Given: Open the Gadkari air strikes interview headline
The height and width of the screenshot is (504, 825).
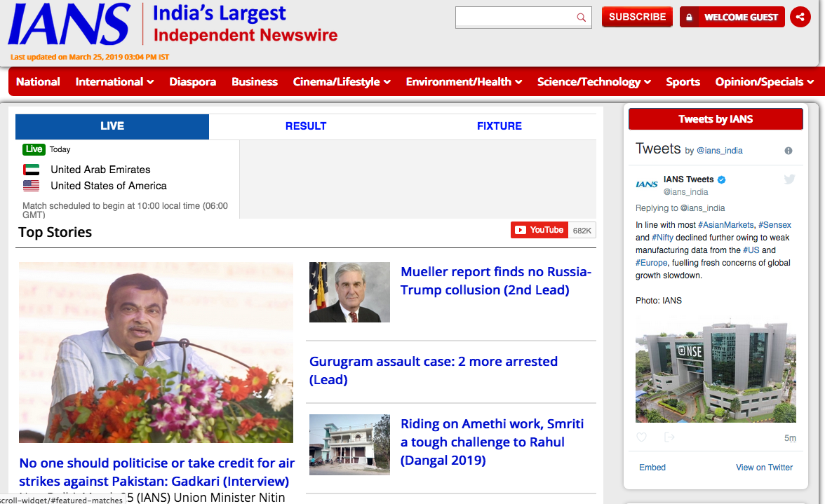Looking at the screenshot, I should (x=157, y=472).
